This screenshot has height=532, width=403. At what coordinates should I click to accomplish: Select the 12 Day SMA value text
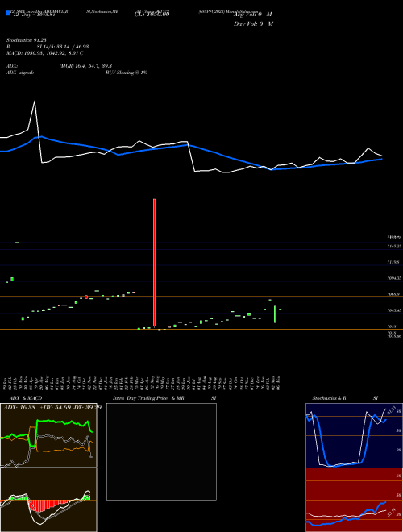tap(33, 15)
